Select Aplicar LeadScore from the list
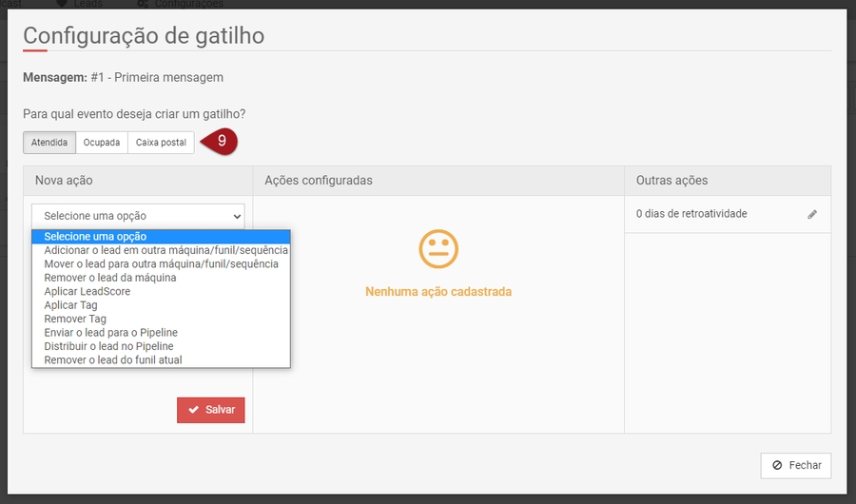This screenshot has width=856, height=504. 88,291
